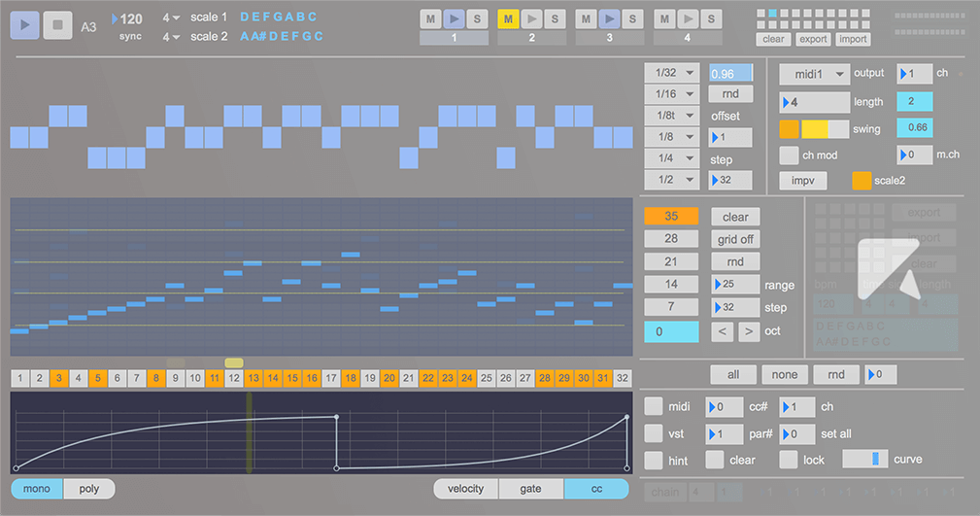Open scale 1 time signature dropdown
The image size is (980, 516).
[171, 18]
